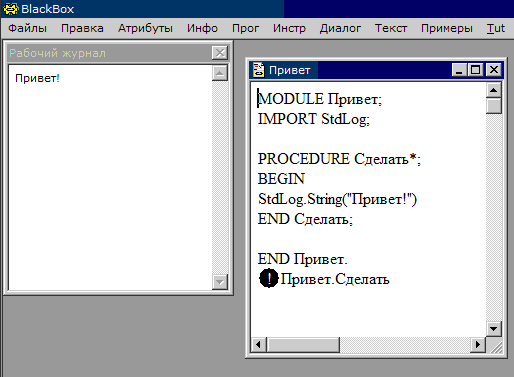The width and height of the screenshot is (514, 377).
Task: Open the Правка menu
Action: 82,28
